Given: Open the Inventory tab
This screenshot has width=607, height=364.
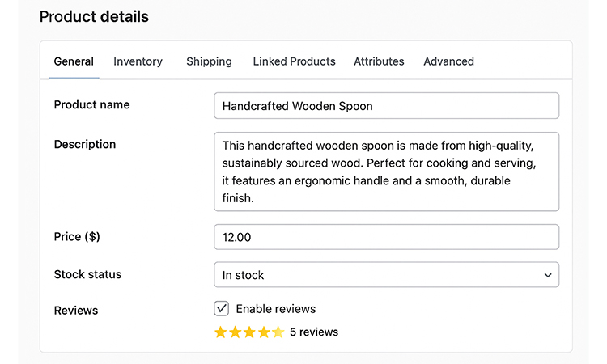Looking at the screenshot, I should (x=138, y=61).
